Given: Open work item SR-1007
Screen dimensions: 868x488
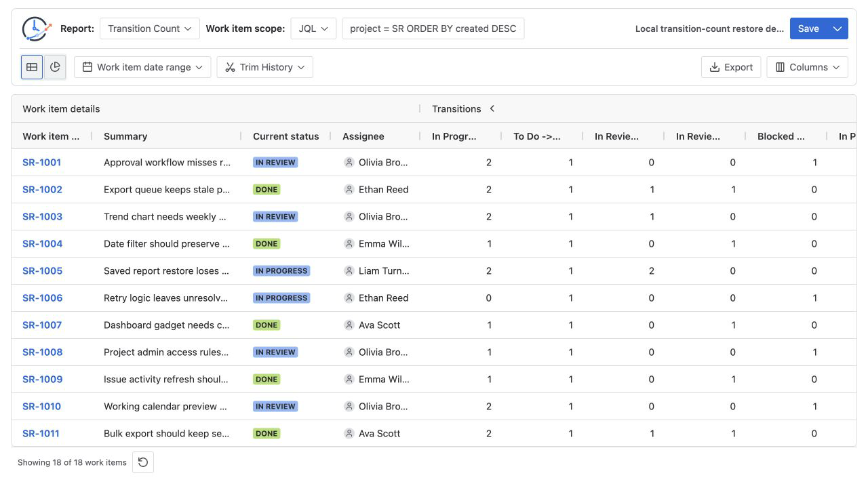Looking at the screenshot, I should [42, 325].
